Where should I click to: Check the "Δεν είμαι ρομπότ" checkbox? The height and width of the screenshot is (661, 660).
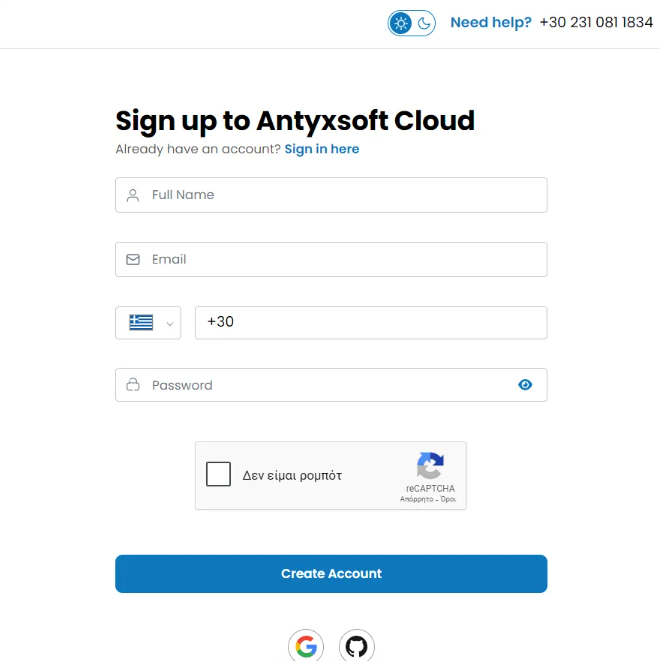[x=218, y=474]
